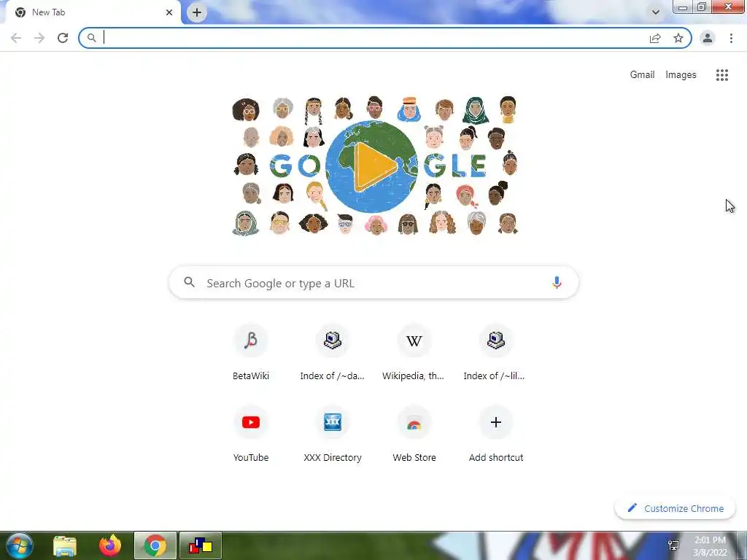Image resolution: width=747 pixels, height=560 pixels.
Task: Open the Windows Start menu
Action: pos(20,545)
